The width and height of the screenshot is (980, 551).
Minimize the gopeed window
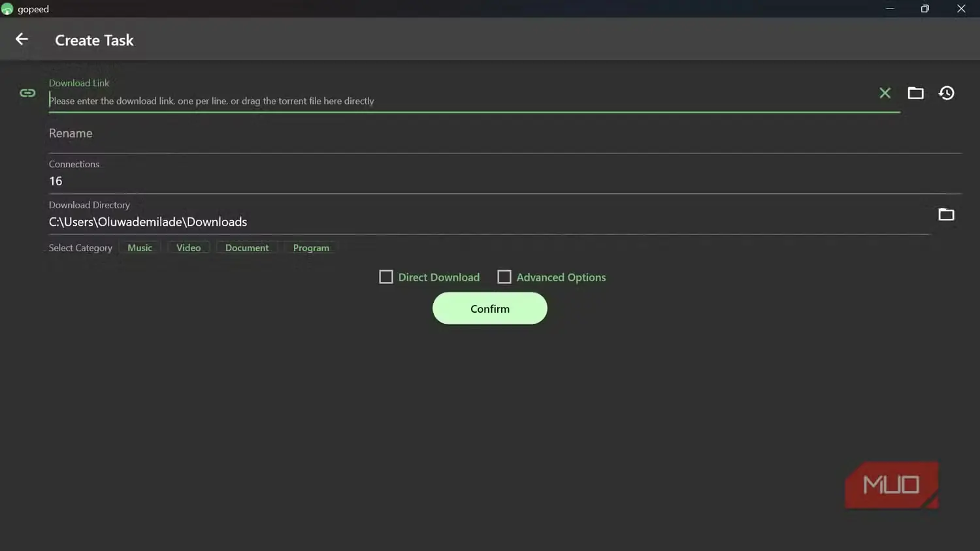pos(890,8)
